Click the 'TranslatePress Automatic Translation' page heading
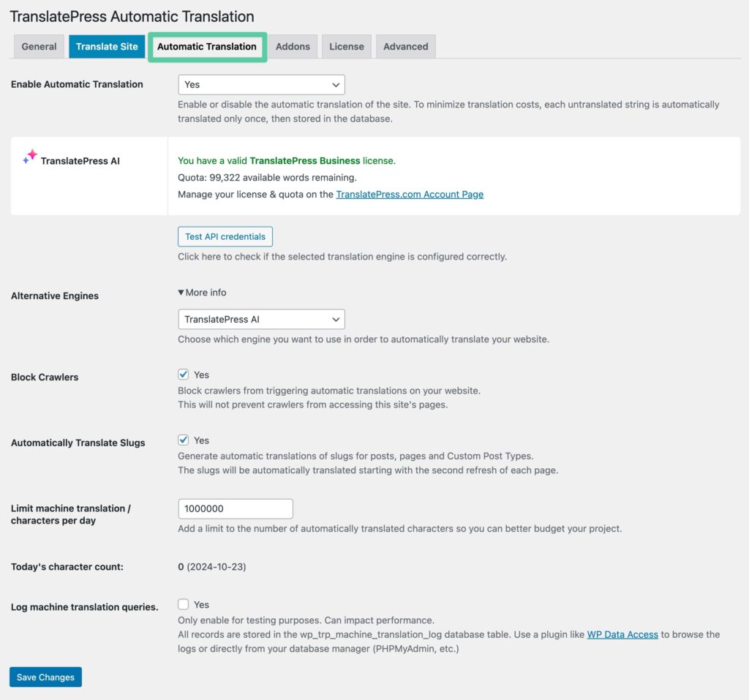 [x=132, y=16]
